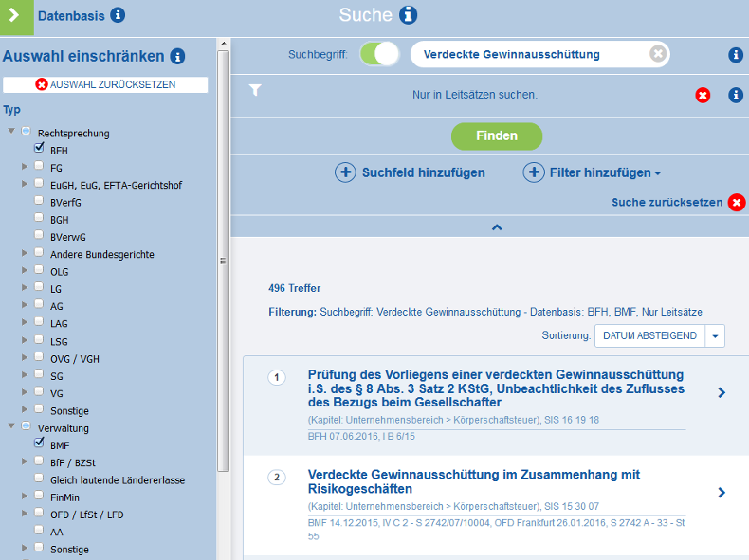749x560 pixels.
Task: Click the result number 1 badge
Action: click(x=277, y=377)
